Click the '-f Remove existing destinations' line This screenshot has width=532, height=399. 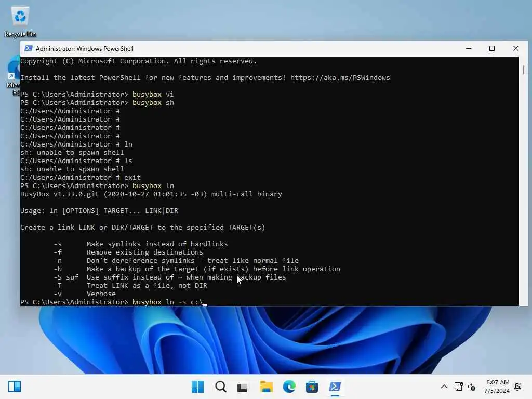pyautogui.click(x=128, y=252)
